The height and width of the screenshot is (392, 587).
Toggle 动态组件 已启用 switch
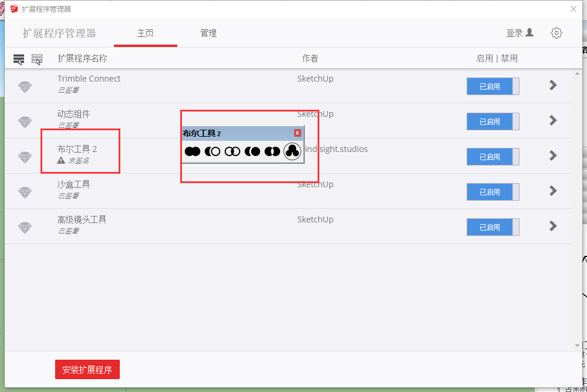pos(492,121)
